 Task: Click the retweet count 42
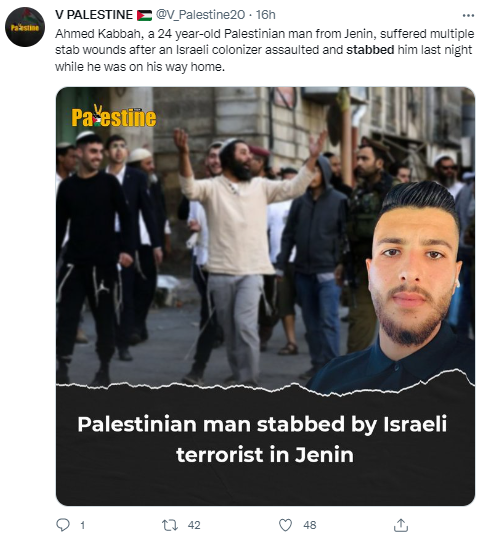click(x=194, y=525)
